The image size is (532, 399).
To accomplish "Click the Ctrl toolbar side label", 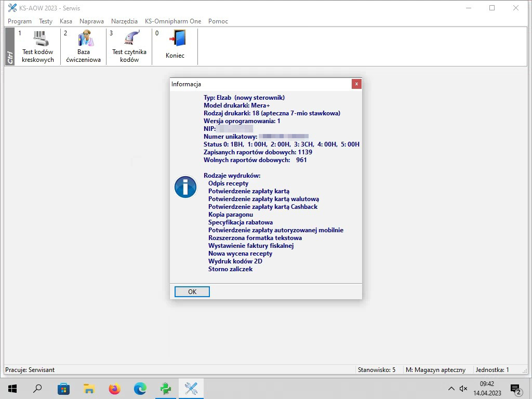I will (x=10, y=46).
